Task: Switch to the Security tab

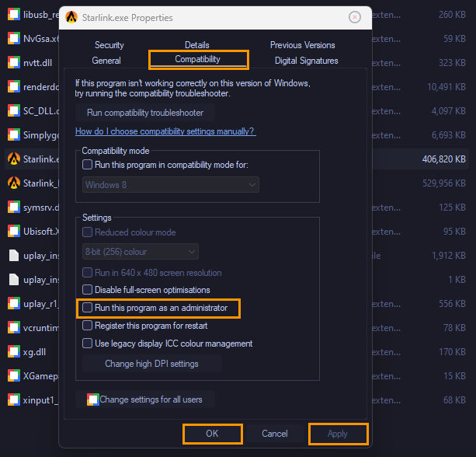Action: pyautogui.click(x=109, y=45)
